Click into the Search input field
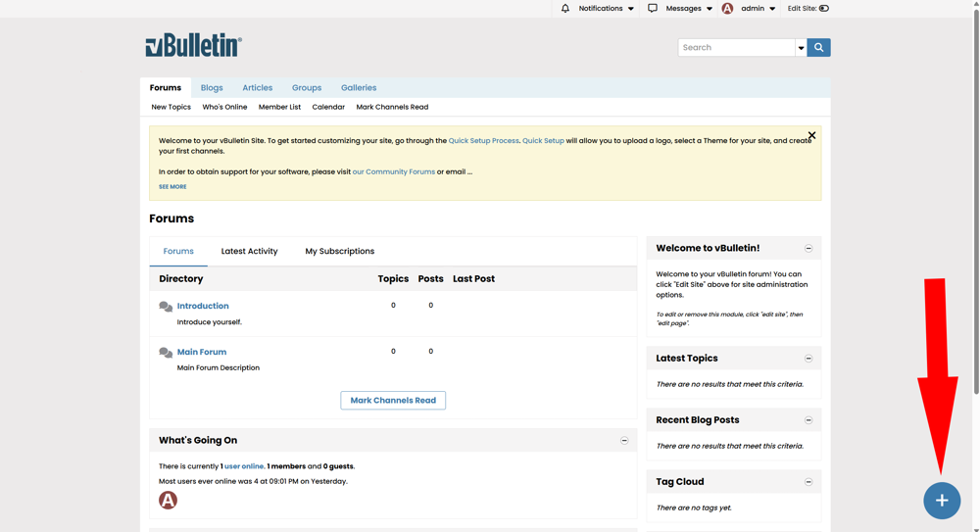Viewport: 980px width, 532px height. (x=736, y=47)
